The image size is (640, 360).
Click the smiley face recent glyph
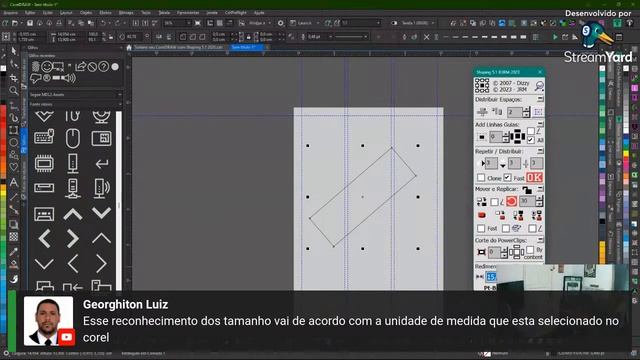click(47, 66)
